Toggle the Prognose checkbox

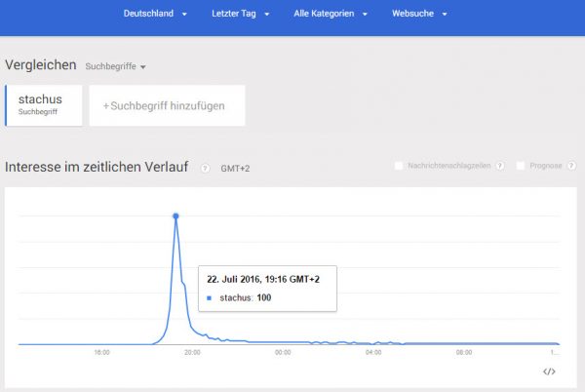(521, 166)
